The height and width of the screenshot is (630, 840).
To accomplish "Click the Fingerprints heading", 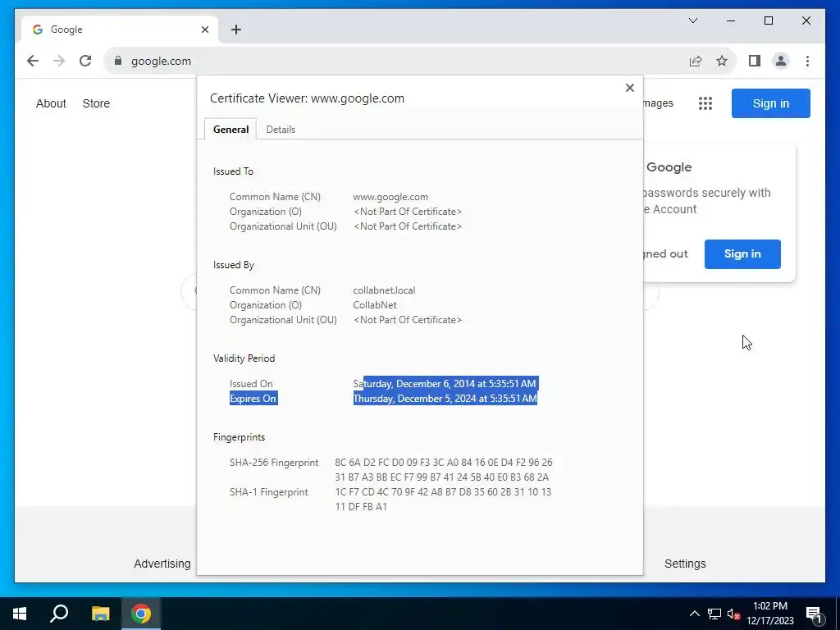I will (x=239, y=437).
